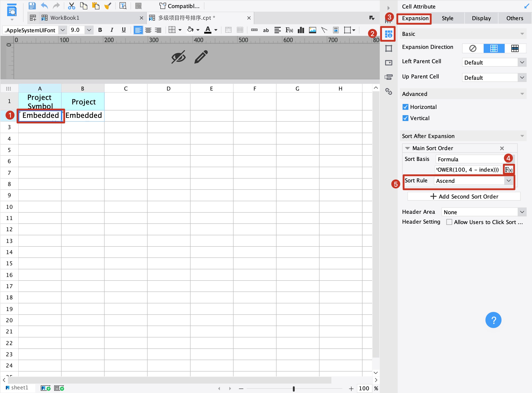532x393 pixels.
Task: Open the floating help question mark
Action: (x=493, y=320)
